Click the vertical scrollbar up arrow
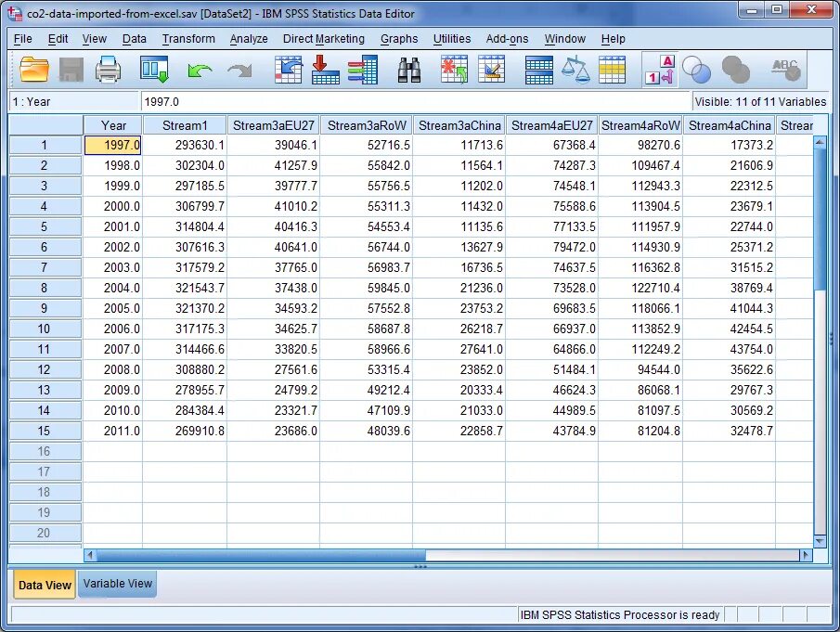 click(820, 142)
